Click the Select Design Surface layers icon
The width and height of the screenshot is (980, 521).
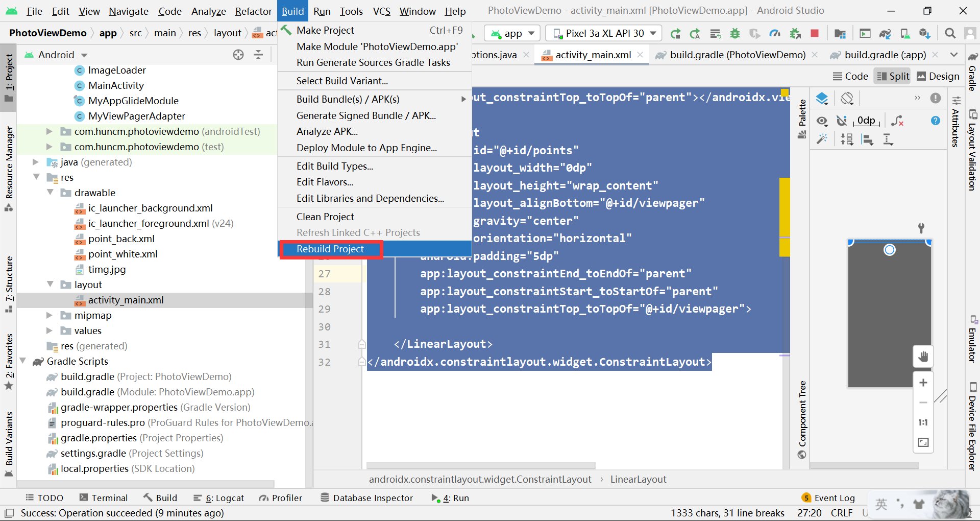(x=822, y=98)
